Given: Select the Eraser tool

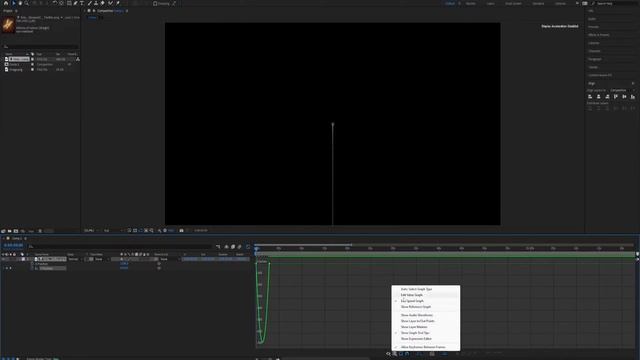Looking at the screenshot, I should coord(102,3).
